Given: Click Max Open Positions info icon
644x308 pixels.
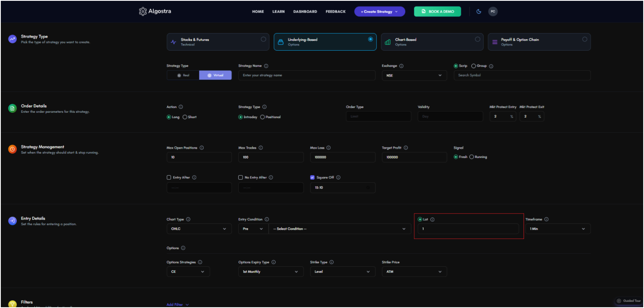Looking at the screenshot, I should pos(202,148).
